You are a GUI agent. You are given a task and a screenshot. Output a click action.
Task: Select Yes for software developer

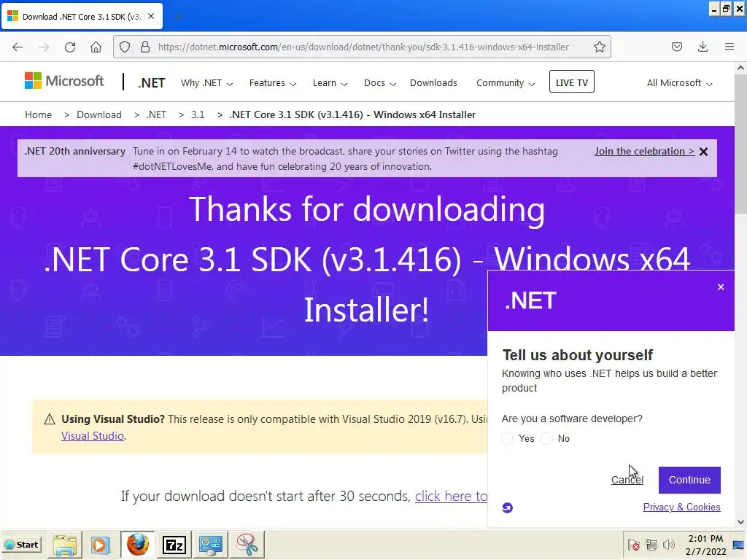(x=508, y=438)
